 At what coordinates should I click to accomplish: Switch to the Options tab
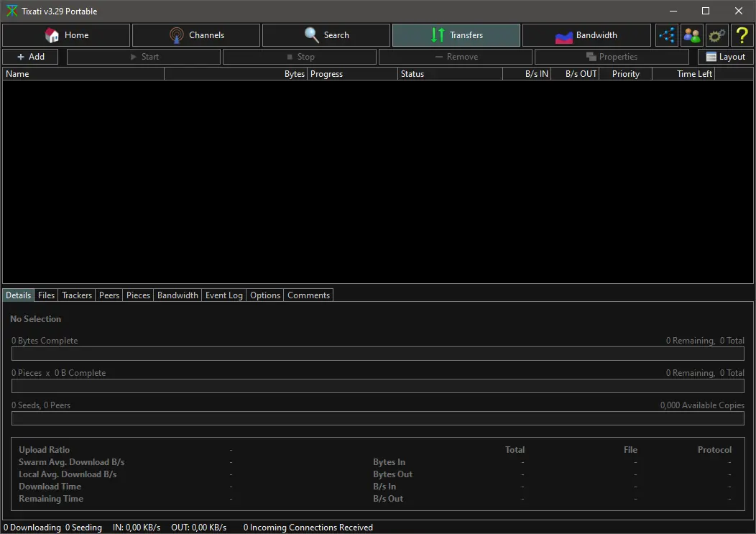click(264, 295)
